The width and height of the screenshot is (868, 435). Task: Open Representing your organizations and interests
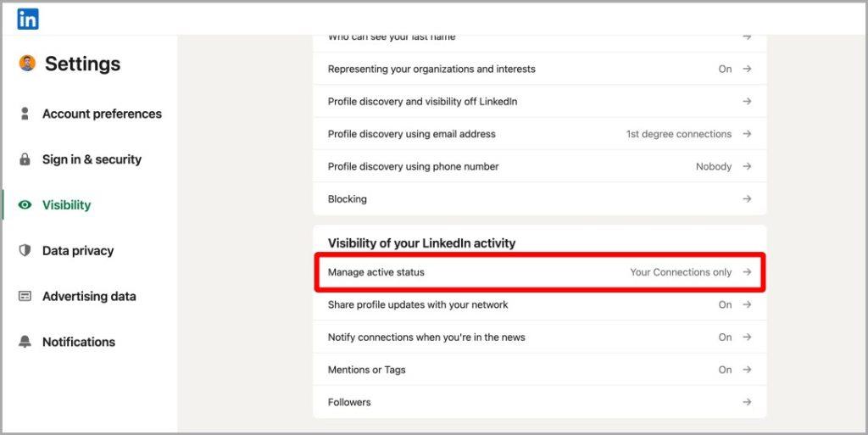(x=540, y=69)
